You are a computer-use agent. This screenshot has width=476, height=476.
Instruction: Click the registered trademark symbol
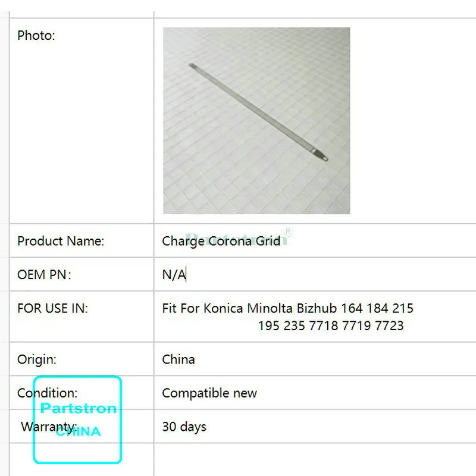[289, 232]
